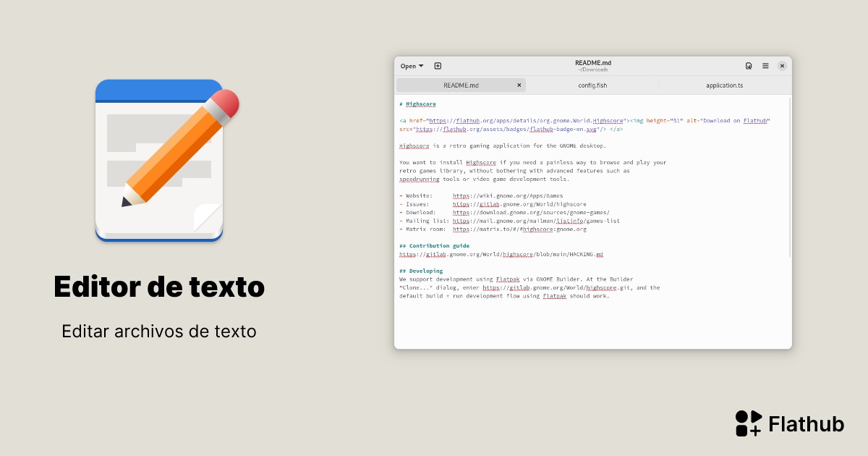Image resolution: width=868 pixels, height=456 pixels.
Task: Click inside the README.md editing area
Action: 593,318
